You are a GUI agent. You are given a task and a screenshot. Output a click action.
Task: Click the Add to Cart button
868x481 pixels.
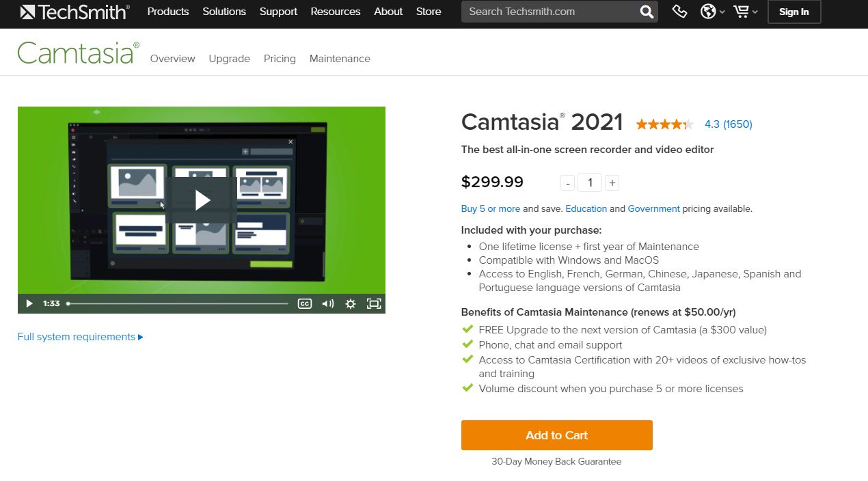(x=557, y=435)
